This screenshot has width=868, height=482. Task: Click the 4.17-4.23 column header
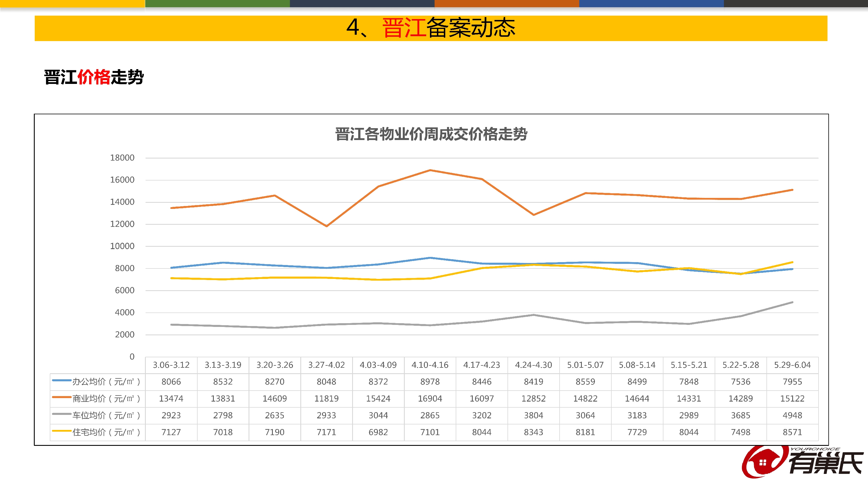tap(482, 365)
